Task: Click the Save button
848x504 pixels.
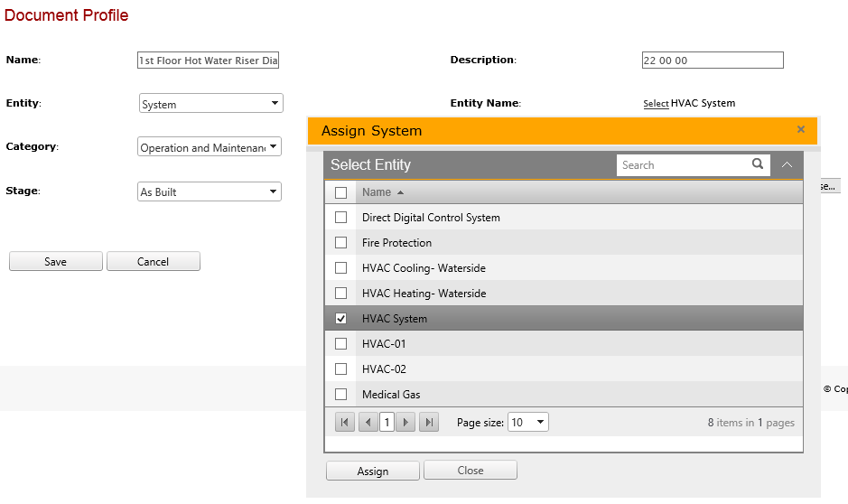Action: click(56, 261)
